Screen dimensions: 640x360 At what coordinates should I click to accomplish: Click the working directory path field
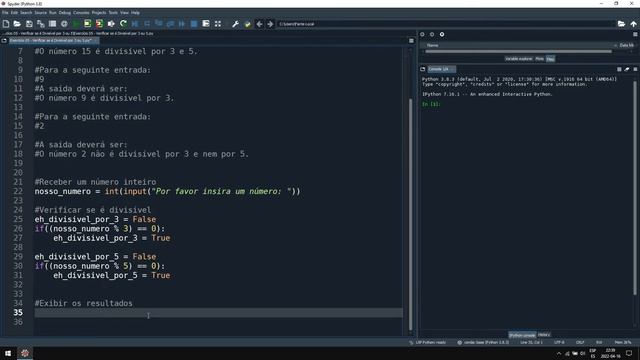446,24
